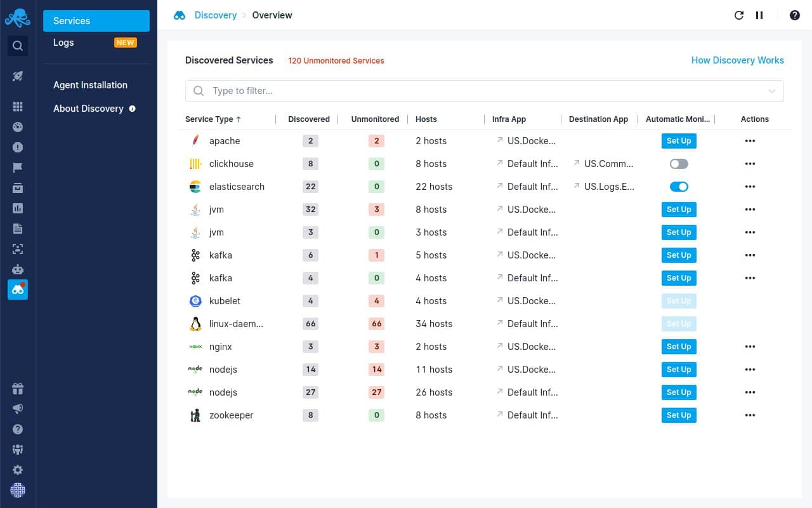Open How Discovery Works link
The image size is (812, 508).
[737, 60]
